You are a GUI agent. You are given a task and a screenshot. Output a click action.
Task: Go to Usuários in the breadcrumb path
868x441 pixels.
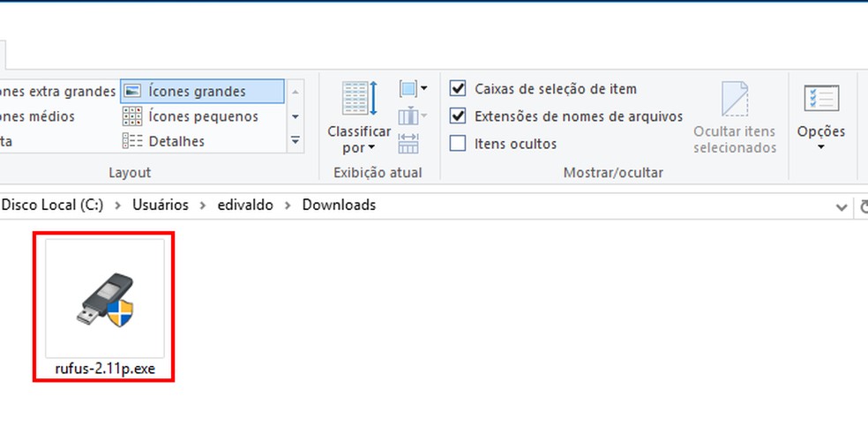tap(161, 205)
